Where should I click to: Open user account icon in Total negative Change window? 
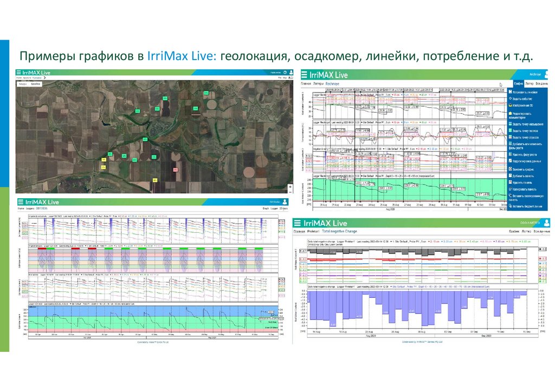coord(547,223)
